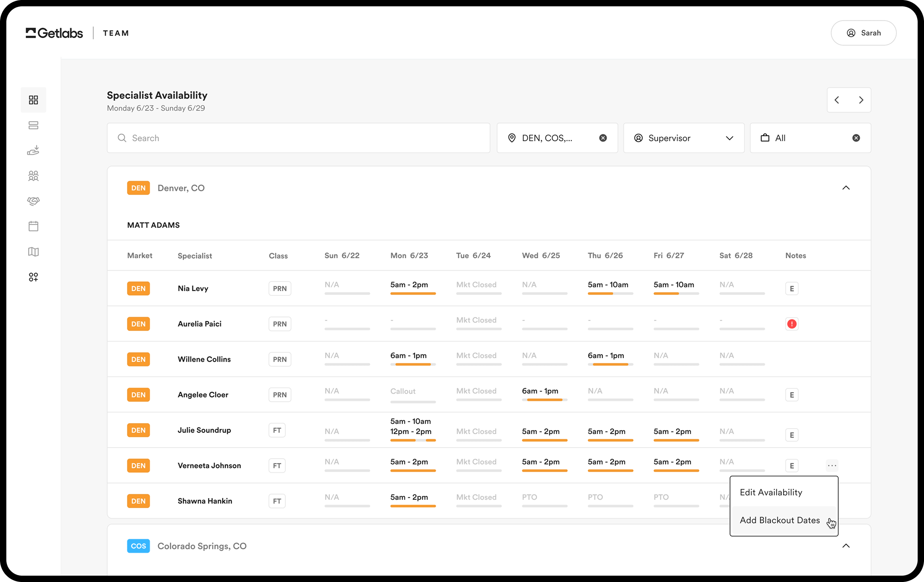
Task: Open the calendar icon in sidebar
Action: coord(33,226)
